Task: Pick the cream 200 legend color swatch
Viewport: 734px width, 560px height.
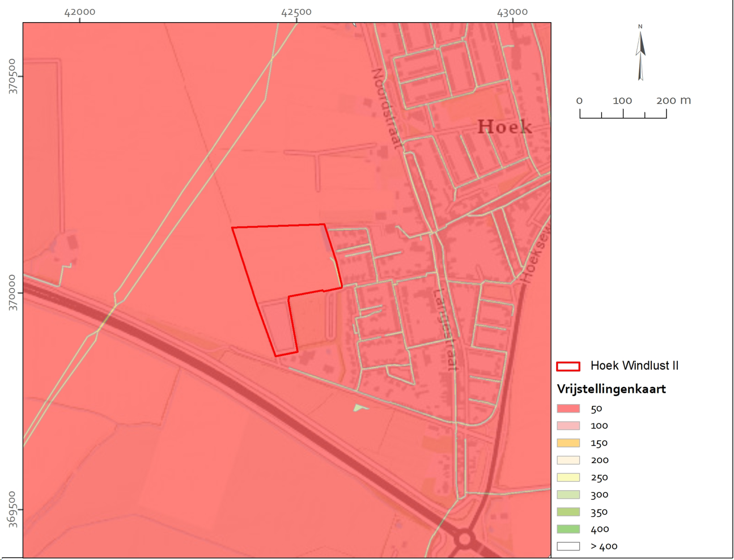Action: [x=568, y=460]
